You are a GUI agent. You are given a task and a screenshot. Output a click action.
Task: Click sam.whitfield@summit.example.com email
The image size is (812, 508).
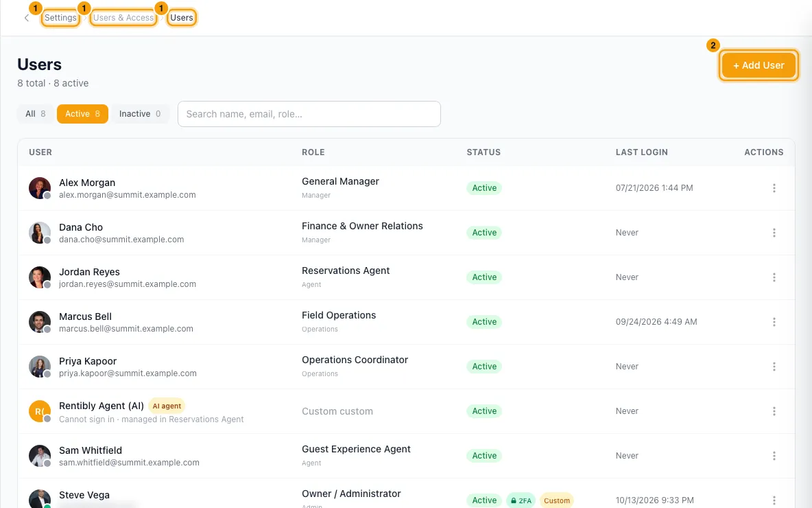(129, 463)
